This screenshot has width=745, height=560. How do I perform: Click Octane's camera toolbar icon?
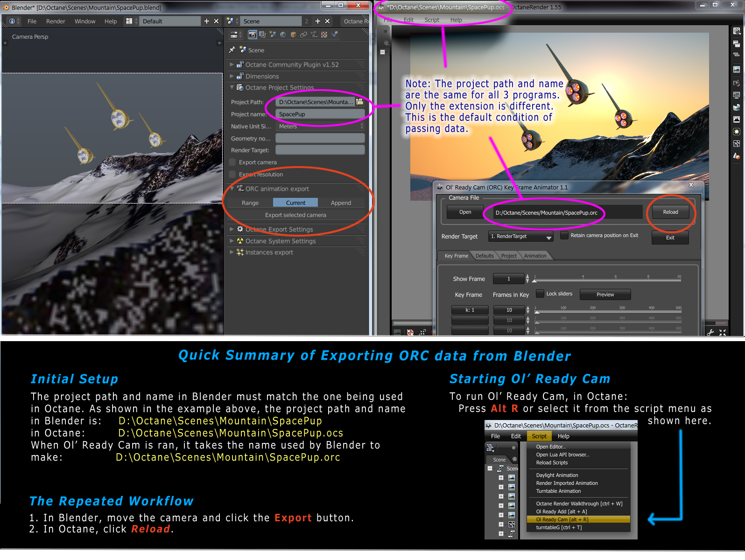tap(737, 83)
